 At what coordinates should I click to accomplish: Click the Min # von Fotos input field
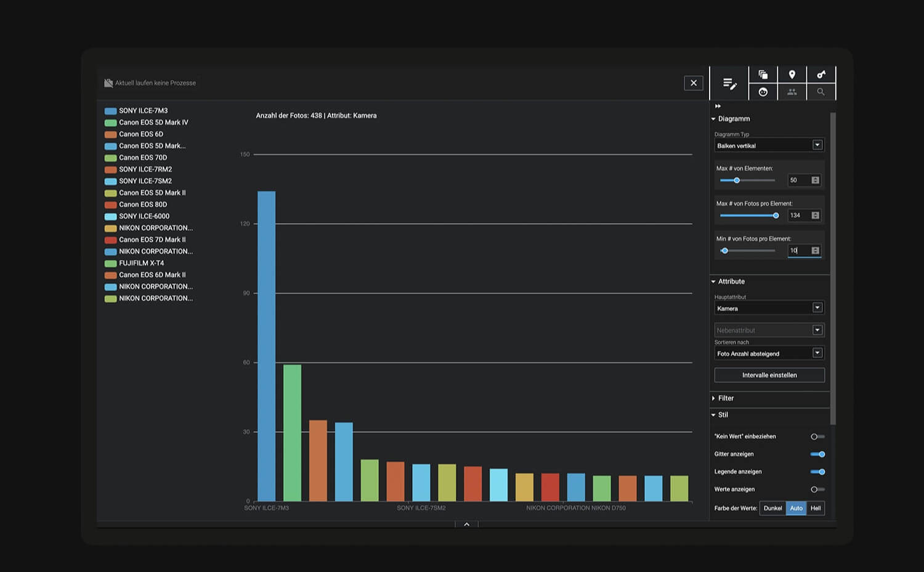[x=799, y=251]
